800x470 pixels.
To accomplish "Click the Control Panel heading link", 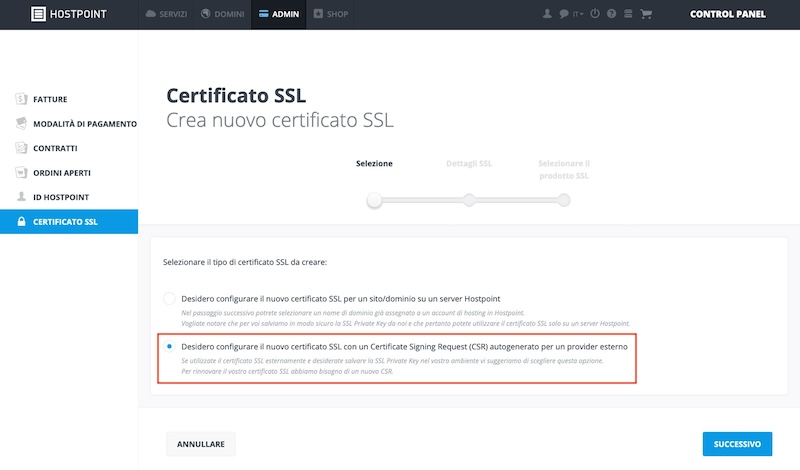I will tap(728, 14).
